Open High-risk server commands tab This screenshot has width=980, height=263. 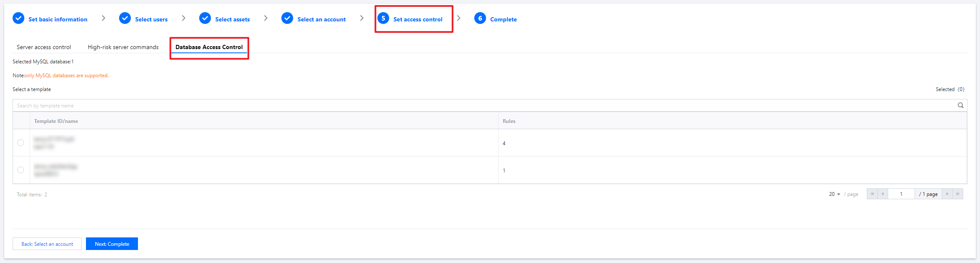point(123,47)
